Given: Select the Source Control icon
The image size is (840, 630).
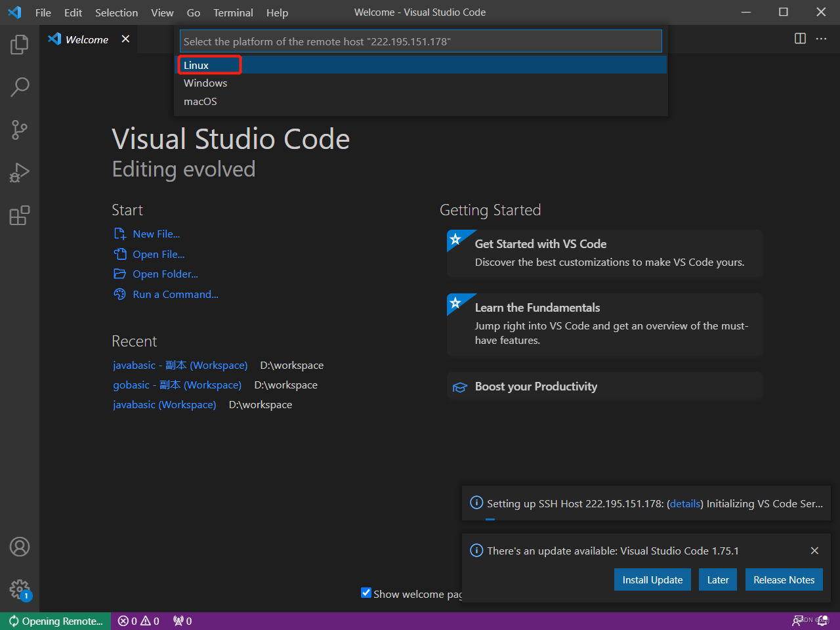Looking at the screenshot, I should click(x=19, y=130).
